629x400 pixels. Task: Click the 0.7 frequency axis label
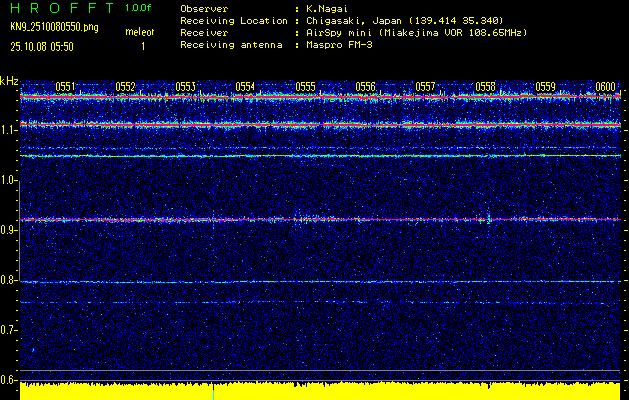tap(9, 330)
